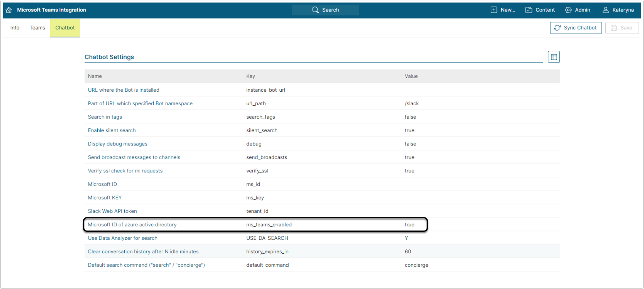Screen dimensions: 644x289
Task: Open 'Microsoft ID of azure active directory' setting
Action: click(132, 225)
